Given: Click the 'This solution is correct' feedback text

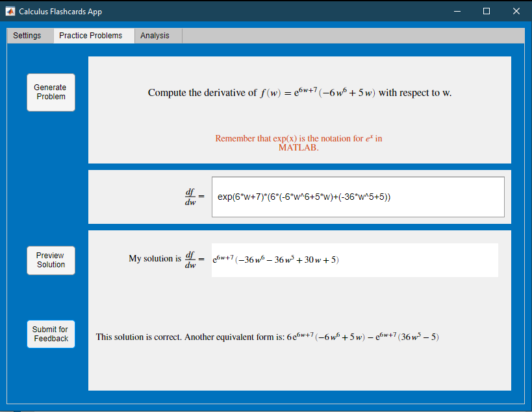Looking at the screenshot, I should 268,337.
